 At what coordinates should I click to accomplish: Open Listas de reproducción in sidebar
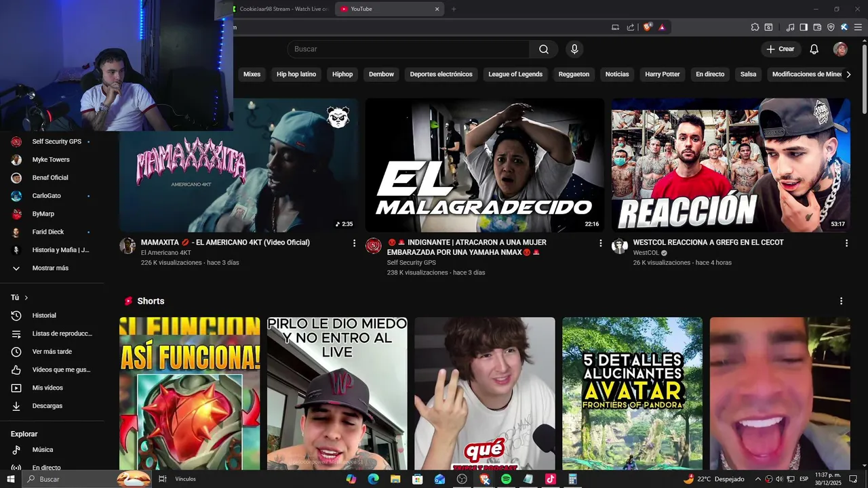coord(52,333)
